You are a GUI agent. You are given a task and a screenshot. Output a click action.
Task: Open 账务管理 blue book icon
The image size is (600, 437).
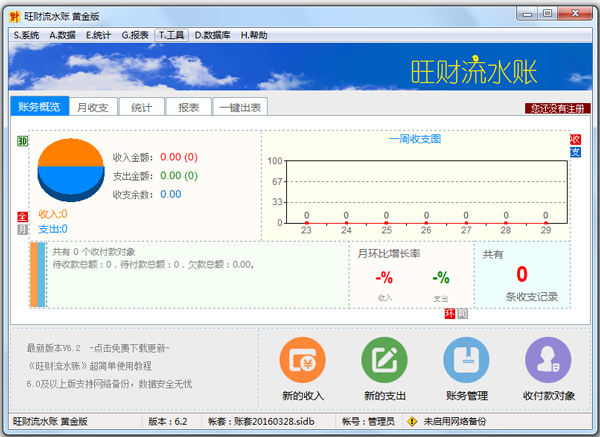click(466, 360)
